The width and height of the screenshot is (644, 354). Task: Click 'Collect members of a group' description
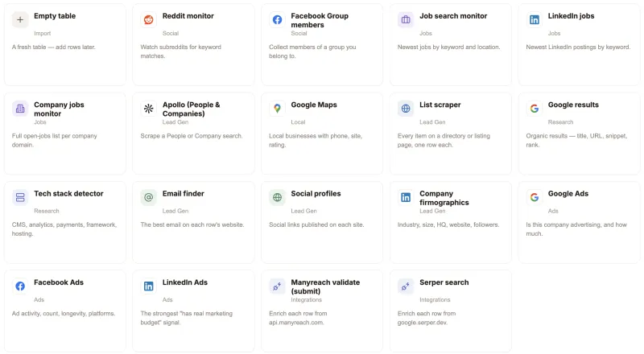point(312,51)
